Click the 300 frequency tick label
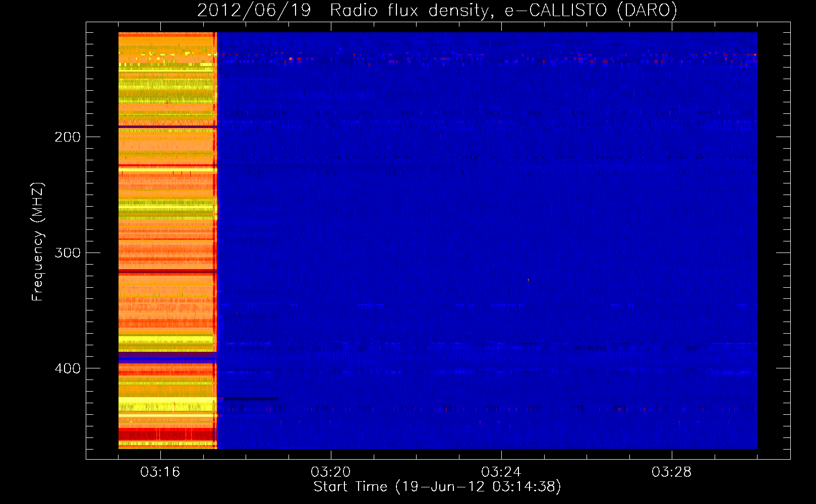Image resolution: width=816 pixels, height=504 pixels. [x=68, y=253]
